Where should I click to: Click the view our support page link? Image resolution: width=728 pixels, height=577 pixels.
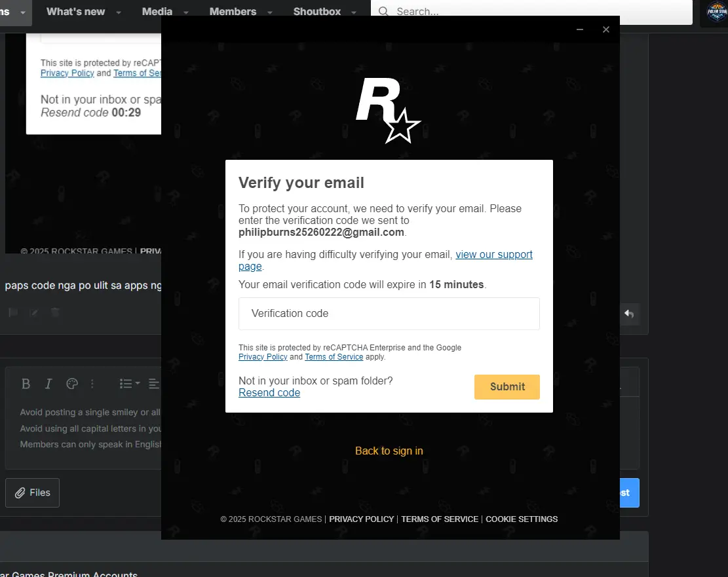pyautogui.click(x=493, y=254)
